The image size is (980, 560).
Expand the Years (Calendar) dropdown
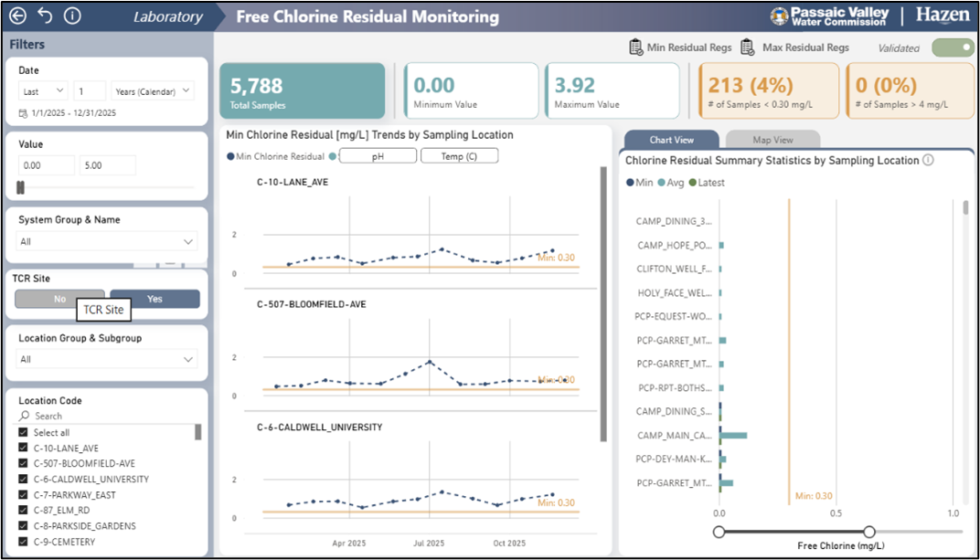153,91
